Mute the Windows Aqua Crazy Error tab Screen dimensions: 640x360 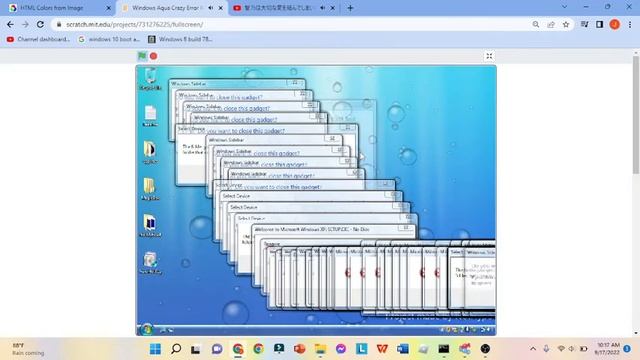point(211,8)
